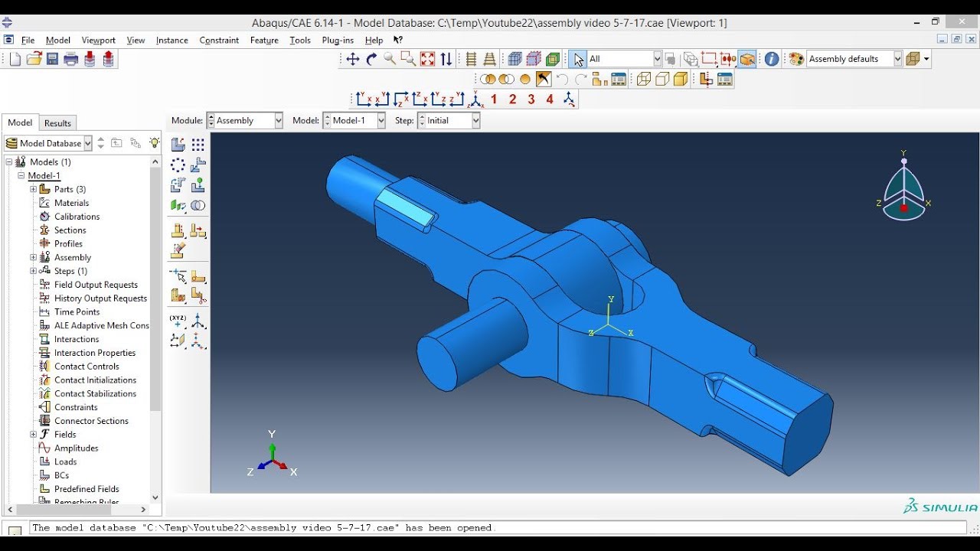Viewport: 980px width, 551px height.
Task: Turn perspective on with second ladder icon
Action: pyautogui.click(x=490, y=59)
